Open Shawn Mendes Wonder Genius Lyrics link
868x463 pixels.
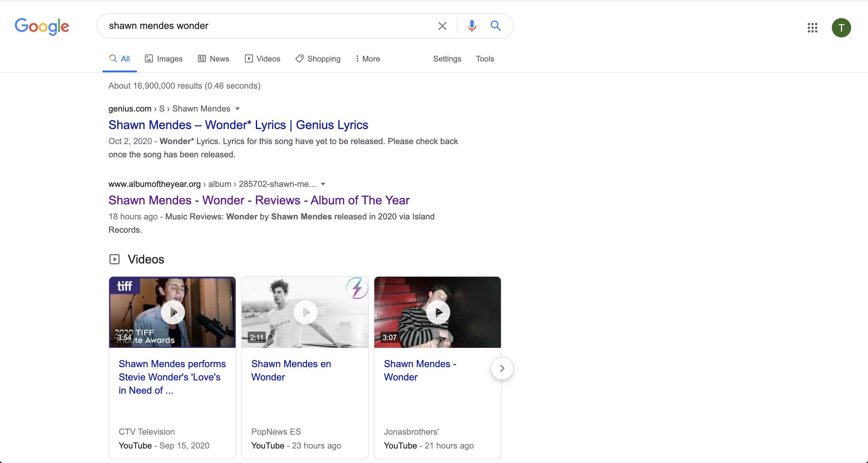[x=238, y=125]
